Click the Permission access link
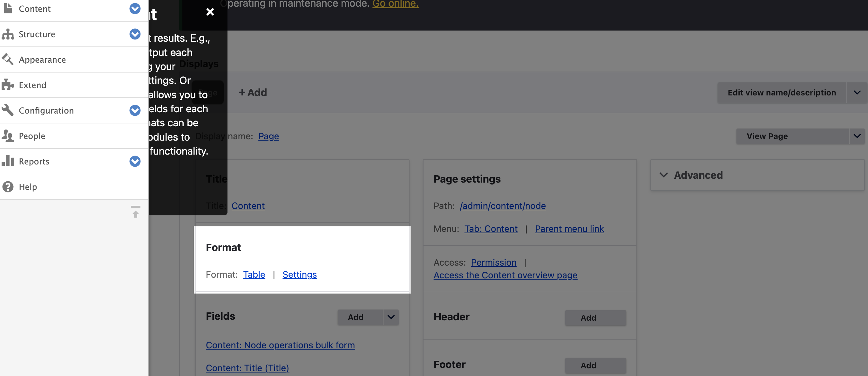The image size is (868, 376). [494, 262]
